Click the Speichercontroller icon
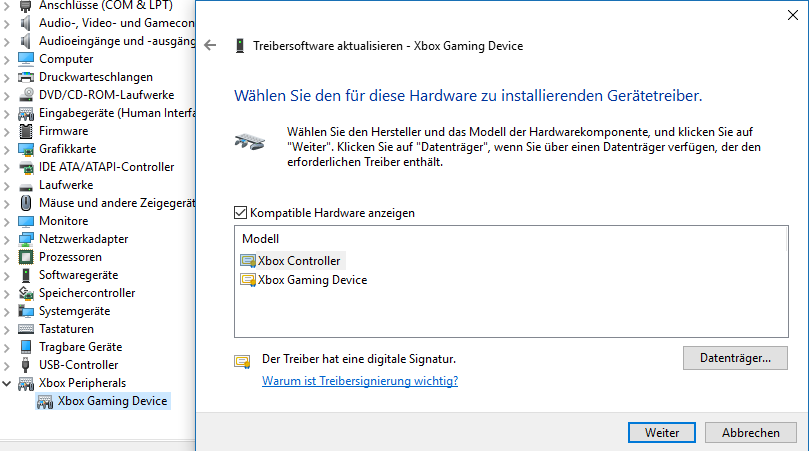Screen dimensions: 809x451 coord(25,294)
